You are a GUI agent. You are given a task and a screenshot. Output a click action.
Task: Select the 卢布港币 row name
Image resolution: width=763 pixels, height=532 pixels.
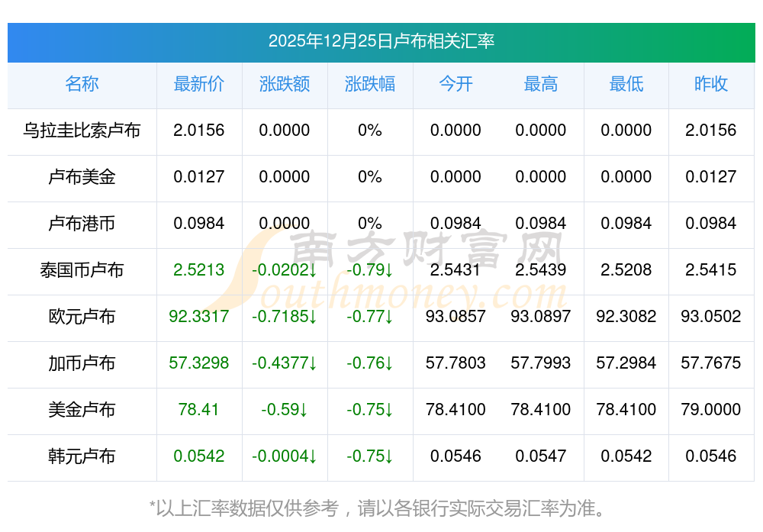pyautogui.click(x=82, y=224)
